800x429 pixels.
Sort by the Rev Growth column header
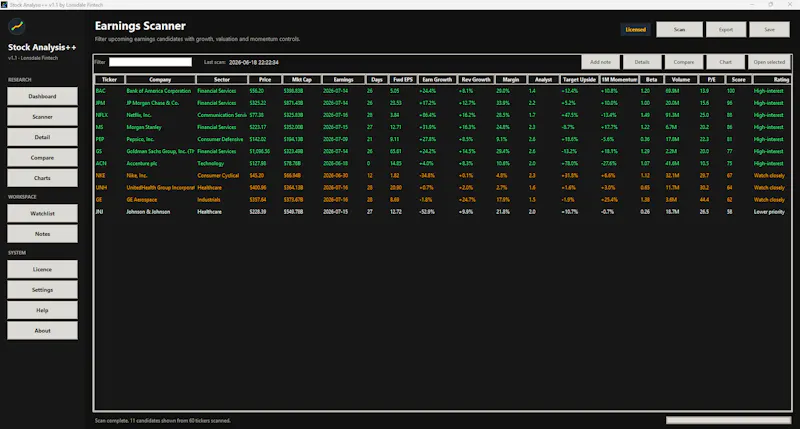(x=476, y=80)
